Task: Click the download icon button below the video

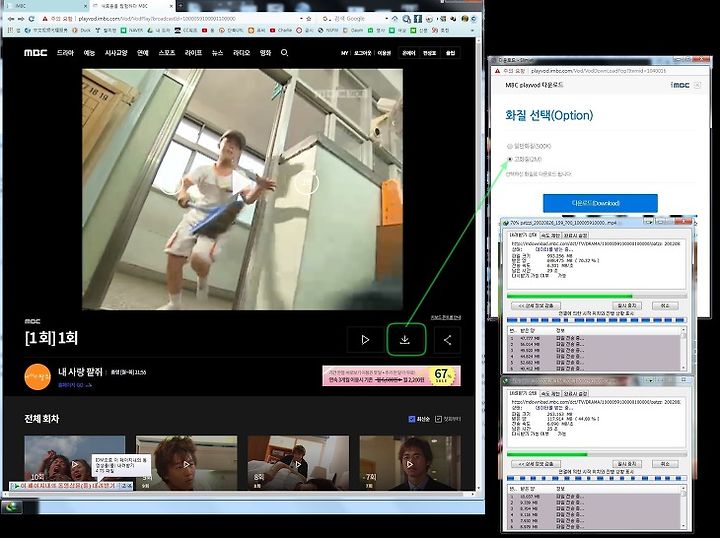Action: click(405, 340)
